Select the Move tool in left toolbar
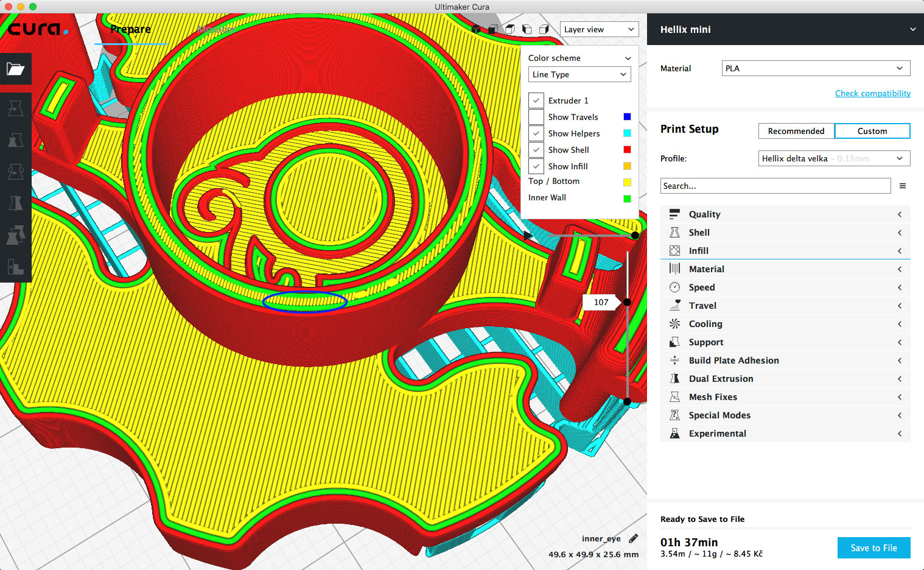 [x=15, y=108]
